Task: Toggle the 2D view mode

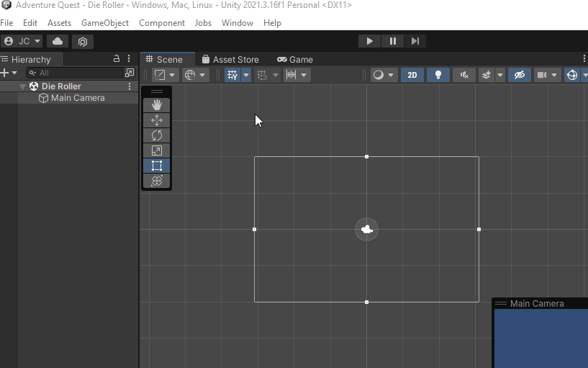Action: pyautogui.click(x=412, y=75)
